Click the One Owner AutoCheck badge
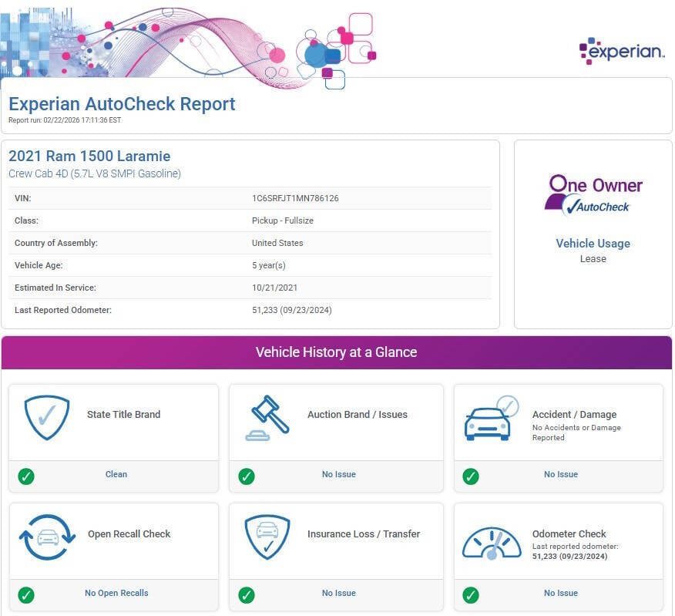This screenshot has width=675, height=616. [593, 195]
